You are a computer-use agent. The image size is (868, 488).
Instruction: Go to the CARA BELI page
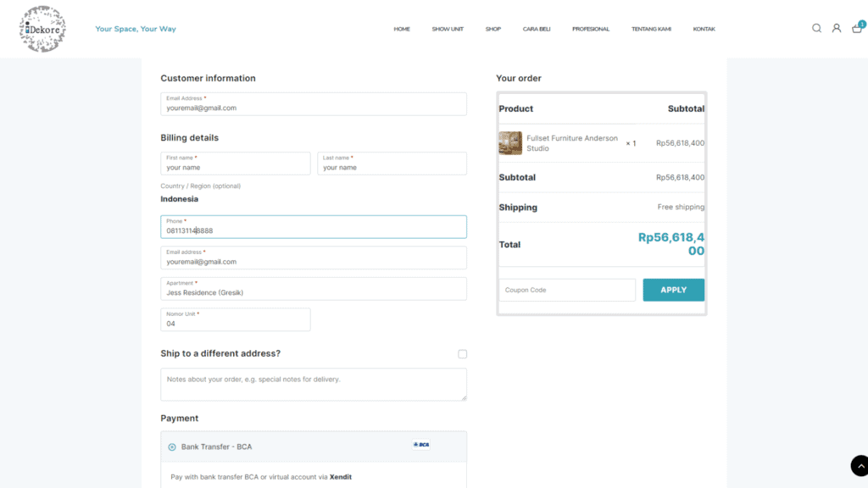tap(537, 29)
